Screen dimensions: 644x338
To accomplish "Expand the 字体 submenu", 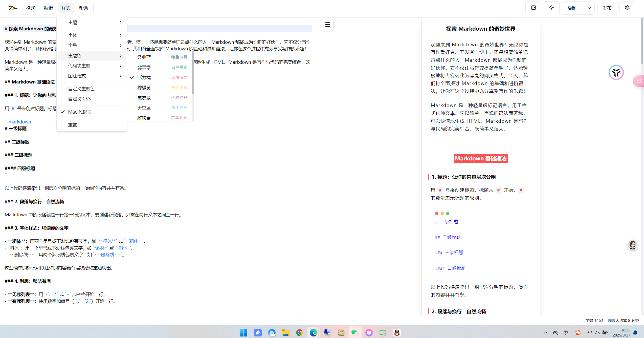I will point(92,35).
